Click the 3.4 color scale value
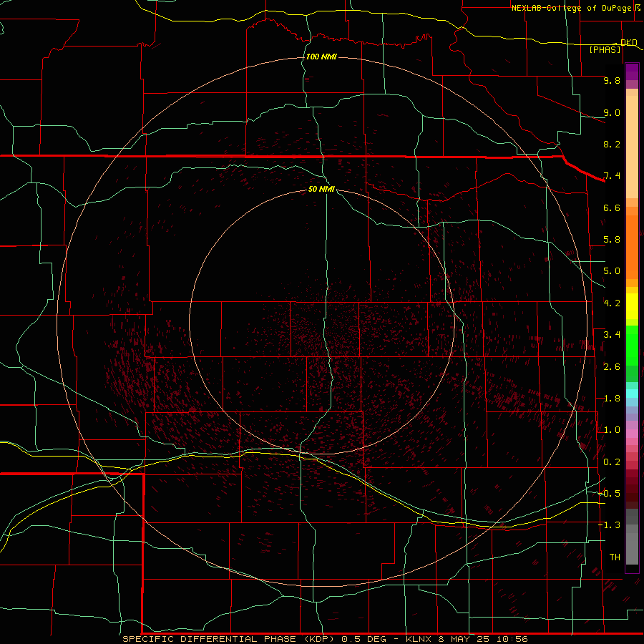Screen dimensions: 644x644 [x=612, y=335]
